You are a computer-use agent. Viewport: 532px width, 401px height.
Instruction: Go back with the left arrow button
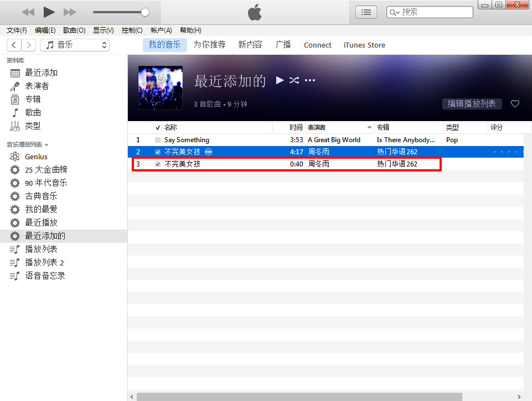(14, 45)
